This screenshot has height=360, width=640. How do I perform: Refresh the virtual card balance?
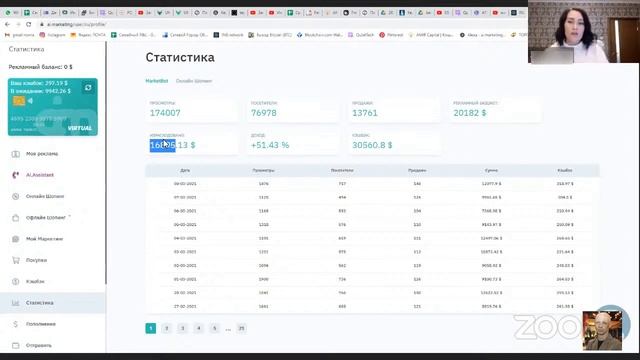click(x=88, y=87)
